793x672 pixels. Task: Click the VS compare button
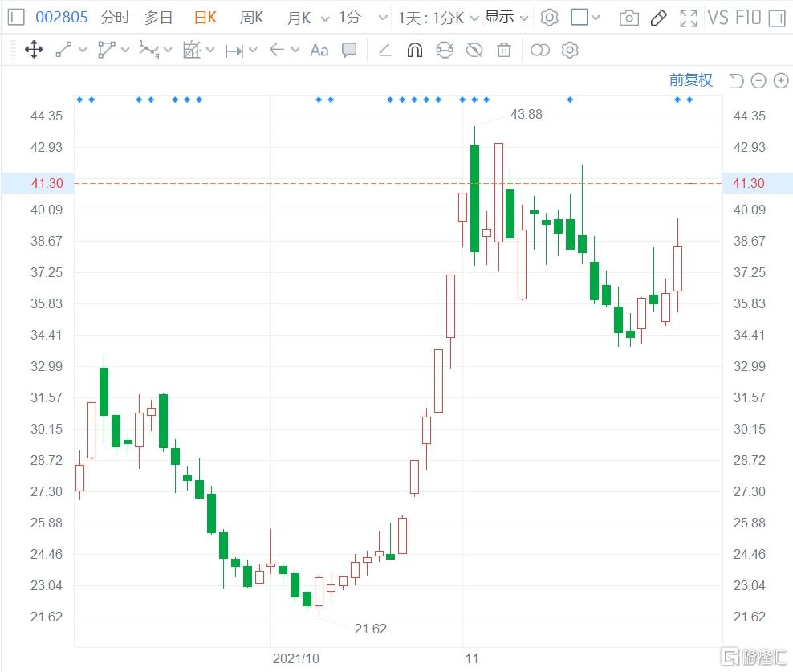click(718, 18)
